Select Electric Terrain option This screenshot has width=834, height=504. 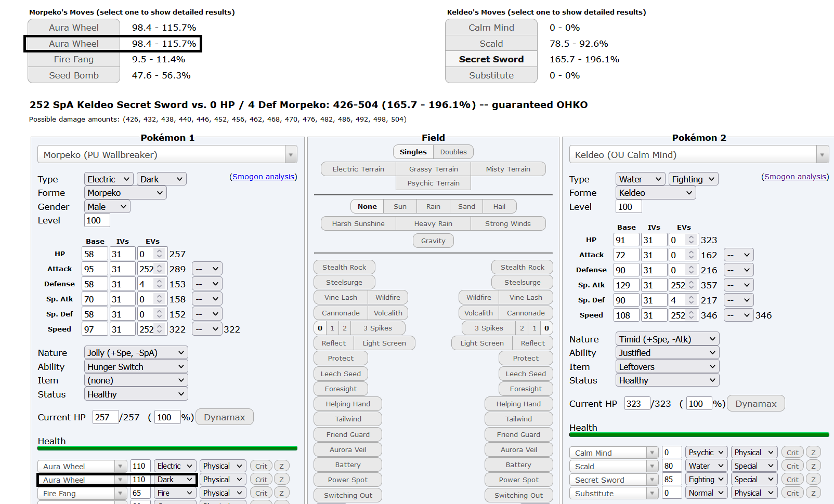pos(358,169)
